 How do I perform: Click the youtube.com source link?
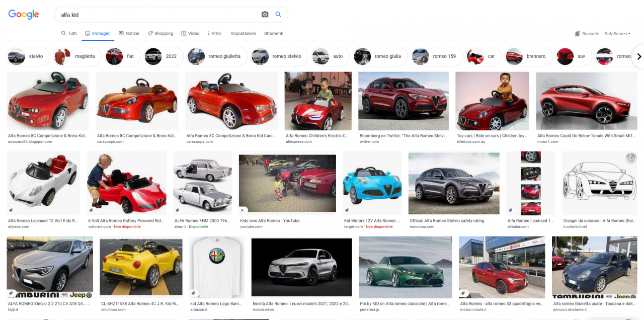tap(251, 227)
